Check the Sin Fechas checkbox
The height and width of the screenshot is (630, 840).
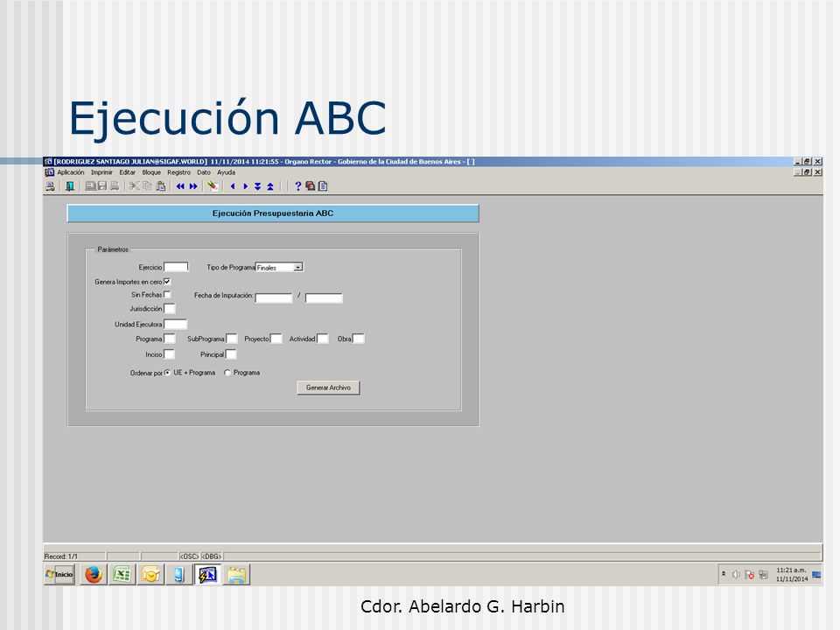pyautogui.click(x=167, y=294)
